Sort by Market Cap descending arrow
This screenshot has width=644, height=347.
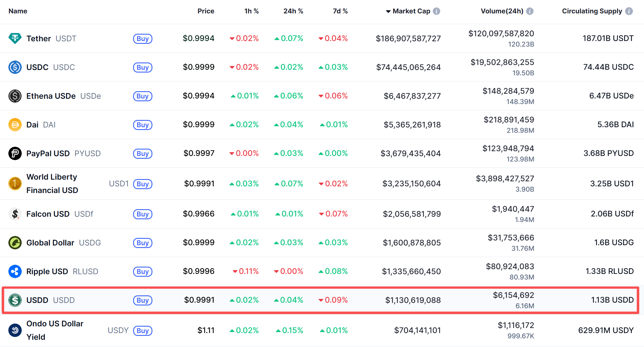388,11
